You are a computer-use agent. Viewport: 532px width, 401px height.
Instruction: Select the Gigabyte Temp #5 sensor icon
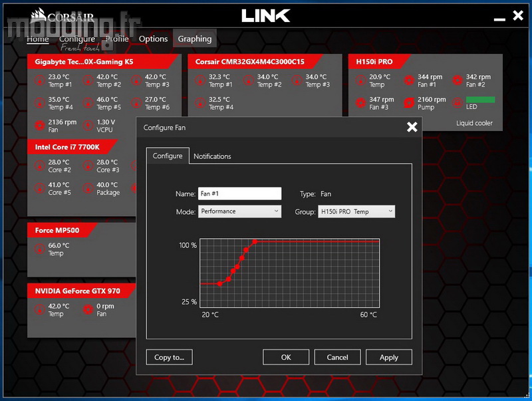[88, 103]
